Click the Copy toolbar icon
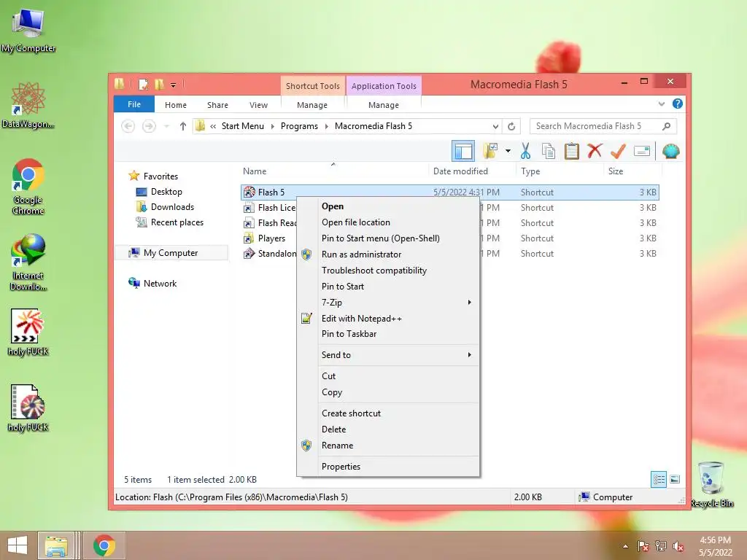 tap(549, 152)
